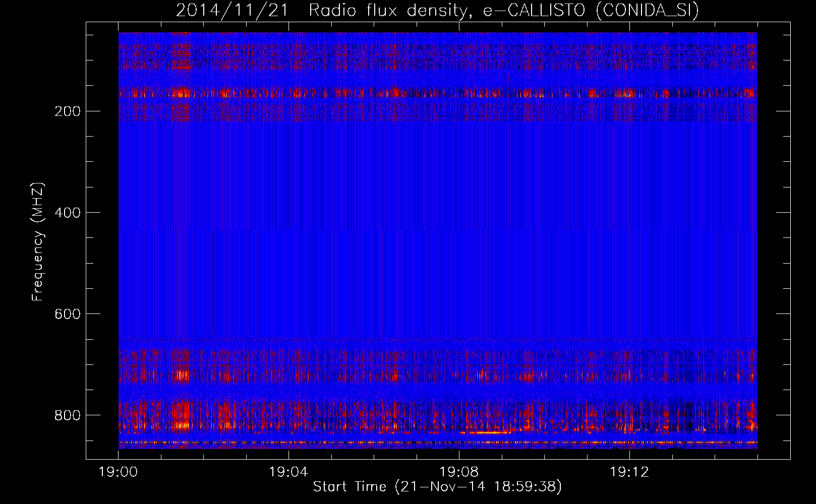This screenshot has height=504, width=816.
Task: Click the 19:04 time axis label
Action: (288, 472)
